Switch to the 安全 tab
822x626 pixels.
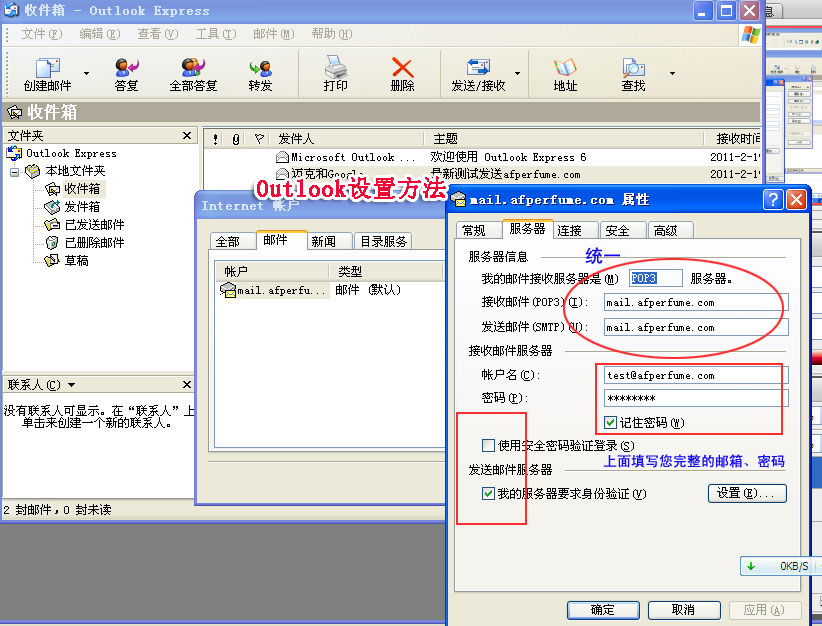point(617,230)
